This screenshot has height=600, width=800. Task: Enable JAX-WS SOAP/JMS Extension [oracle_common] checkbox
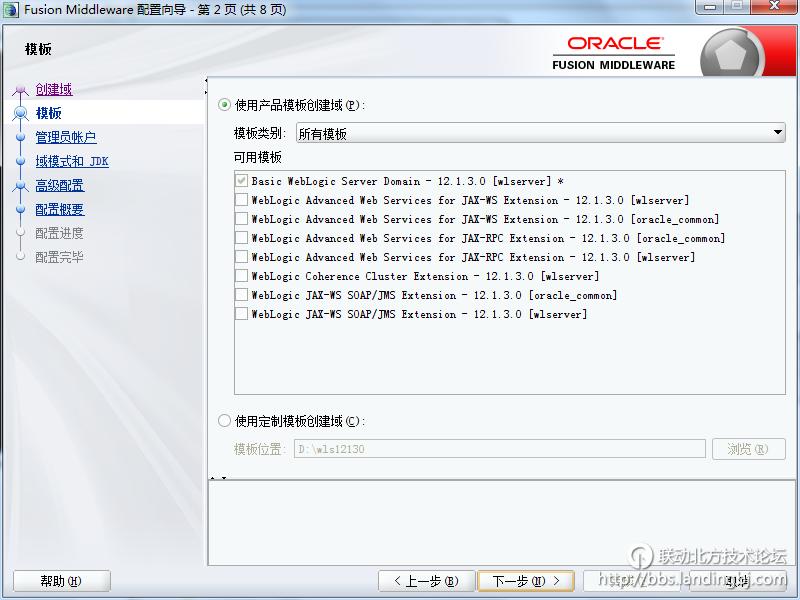241,295
